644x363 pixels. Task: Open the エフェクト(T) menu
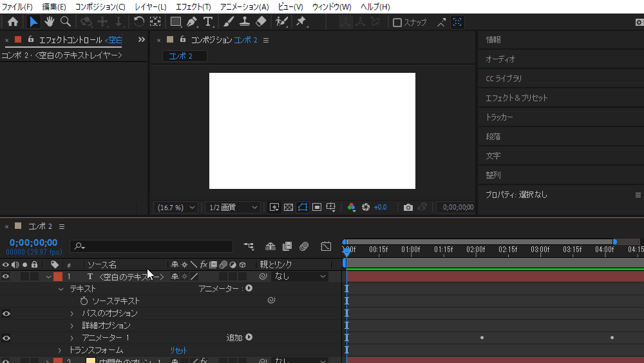click(x=193, y=6)
